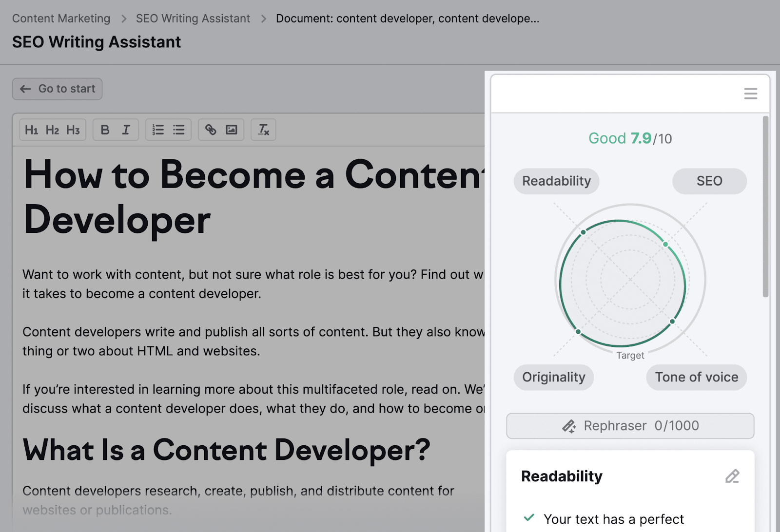Click the document name in the breadcrumb
This screenshot has width=780, height=532.
tap(408, 19)
